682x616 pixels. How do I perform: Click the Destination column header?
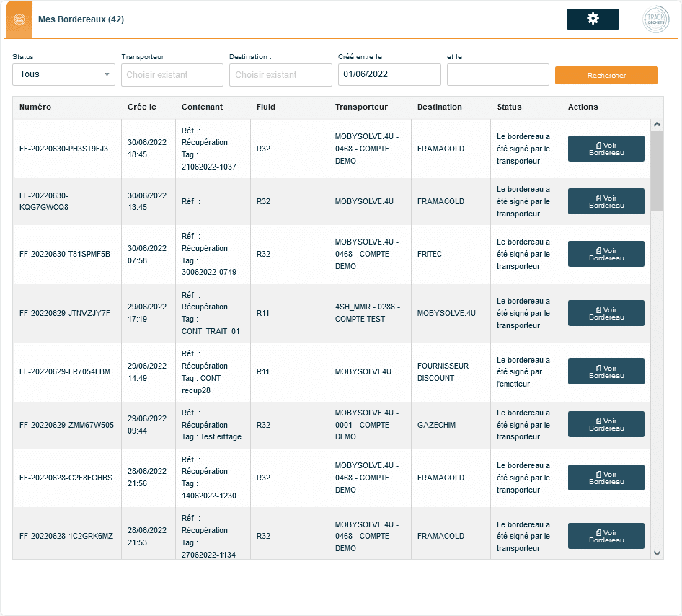coord(439,107)
